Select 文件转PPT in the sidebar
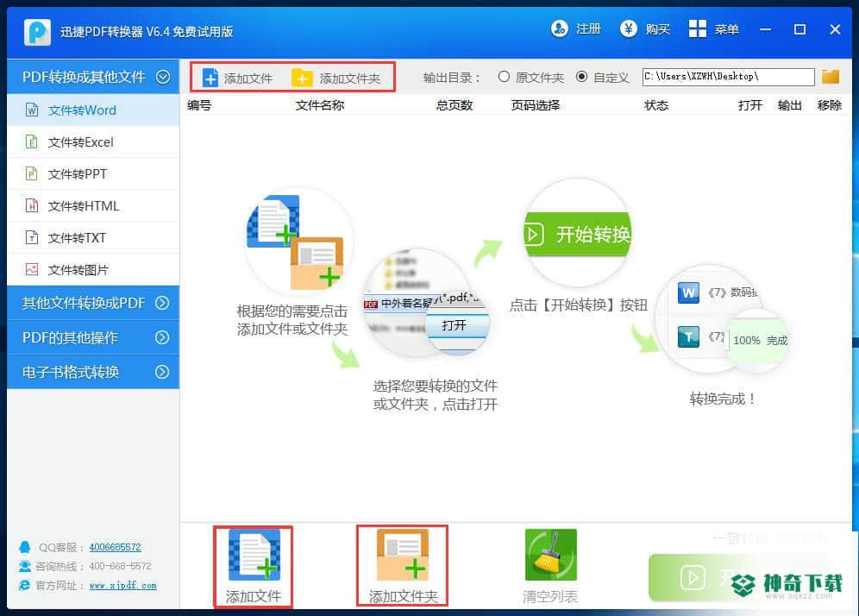Viewport: 859px width, 616px height. click(x=93, y=173)
